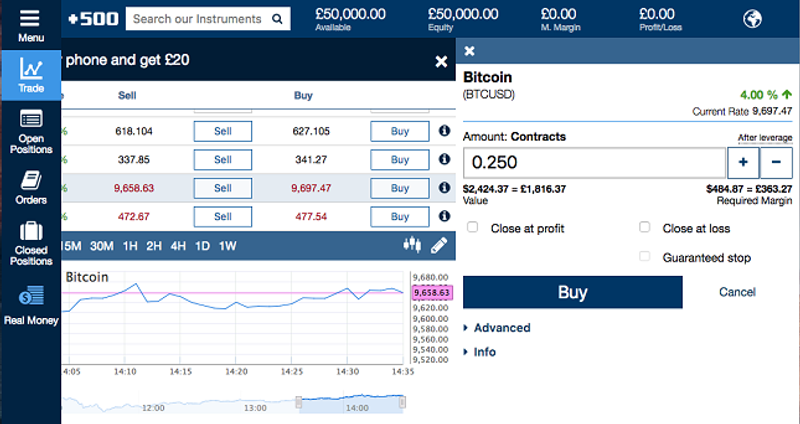Click Current Rate 9,697.47 text
The image size is (800, 424).
[742, 111]
